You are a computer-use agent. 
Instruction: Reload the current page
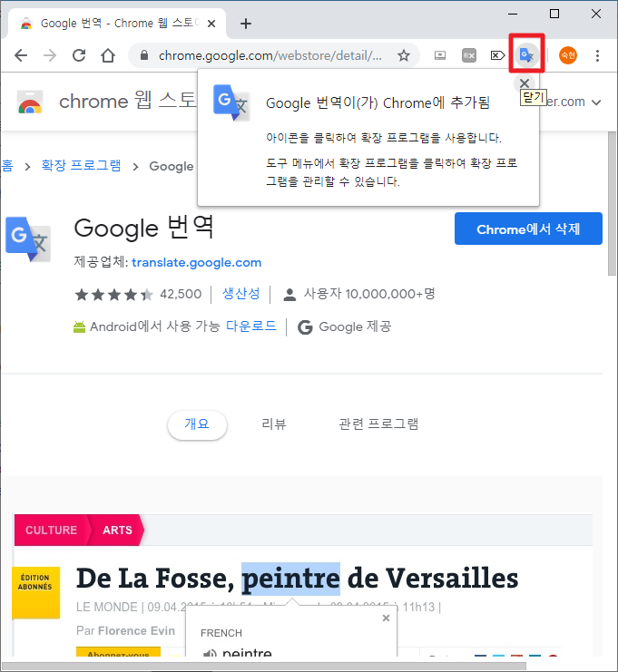[x=79, y=55]
